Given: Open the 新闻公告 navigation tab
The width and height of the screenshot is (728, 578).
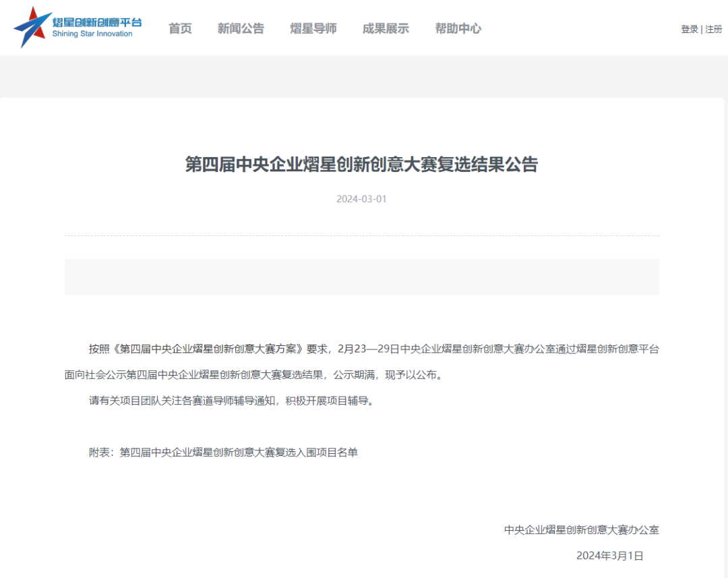Looking at the screenshot, I should pos(241,28).
